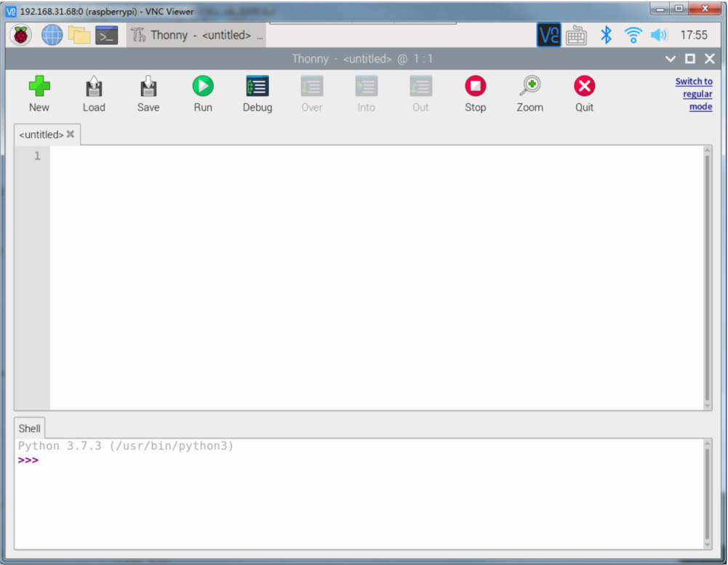
Task: Click the Step Over icon
Action: (x=311, y=87)
